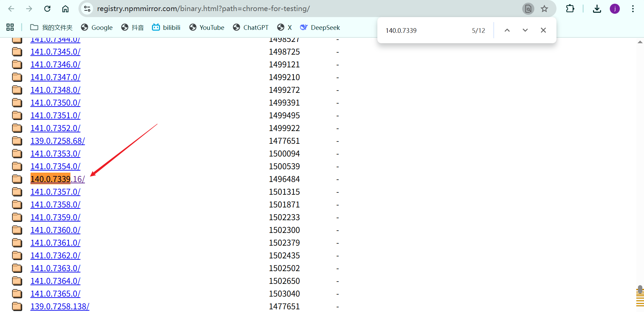This screenshot has width=644, height=312.
Task: Click folder icon beside 141.0.7363.0/
Action: tap(17, 268)
